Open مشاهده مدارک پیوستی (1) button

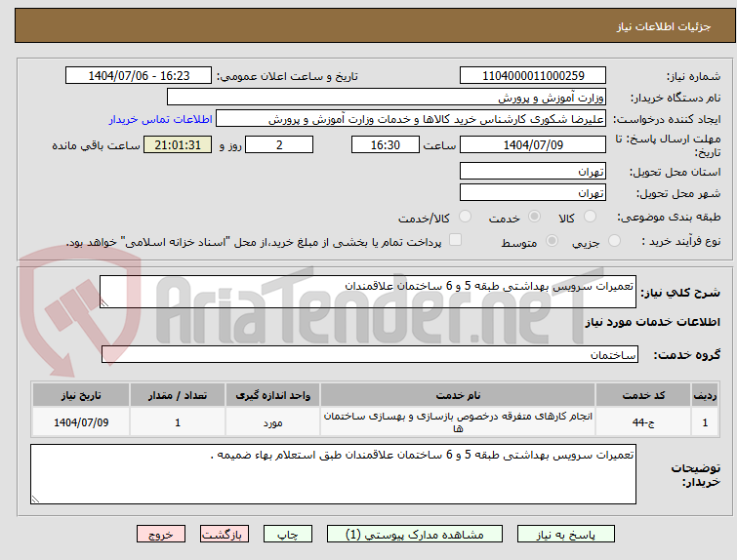(x=415, y=535)
